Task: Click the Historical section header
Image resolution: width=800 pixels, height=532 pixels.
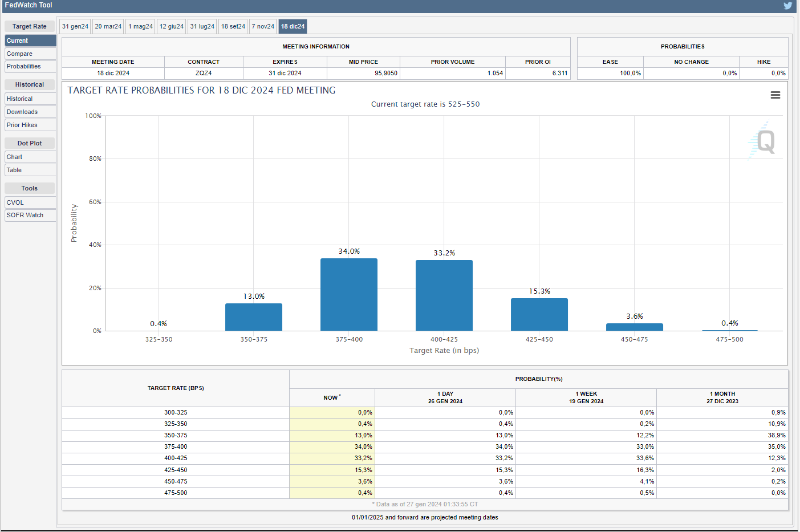Action: 30,84
